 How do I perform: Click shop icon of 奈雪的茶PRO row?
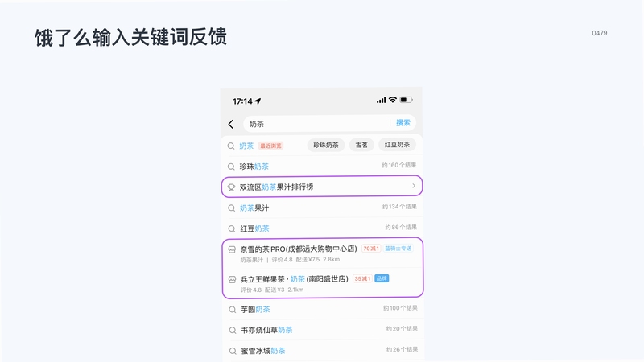click(x=232, y=249)
